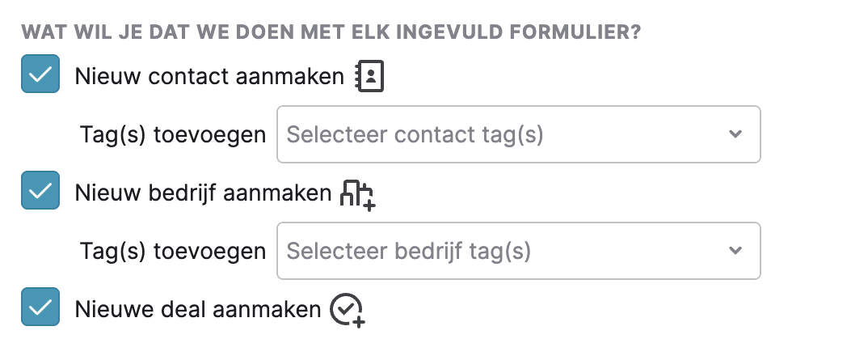Disable the Nieuwe deal aanmaken checkbox
The width and height of the screenshot is (868, 356).
[40, 307]
